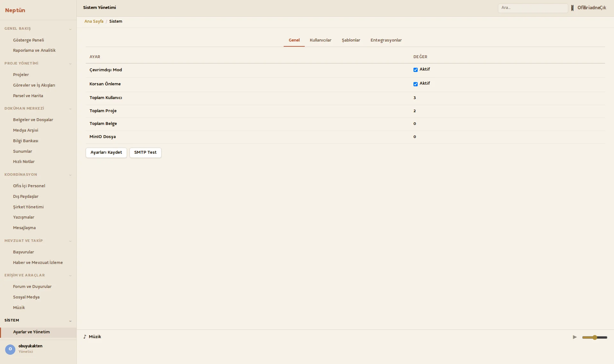The width and height of the screenshot is (614, 364).
Task: Open Görevler ve İş Akışları
Action: coord(34,85)
